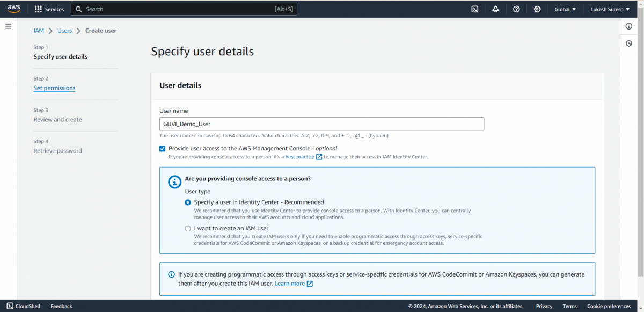Open the hexagon tutorials panel icon

click(x=629, y=43)
